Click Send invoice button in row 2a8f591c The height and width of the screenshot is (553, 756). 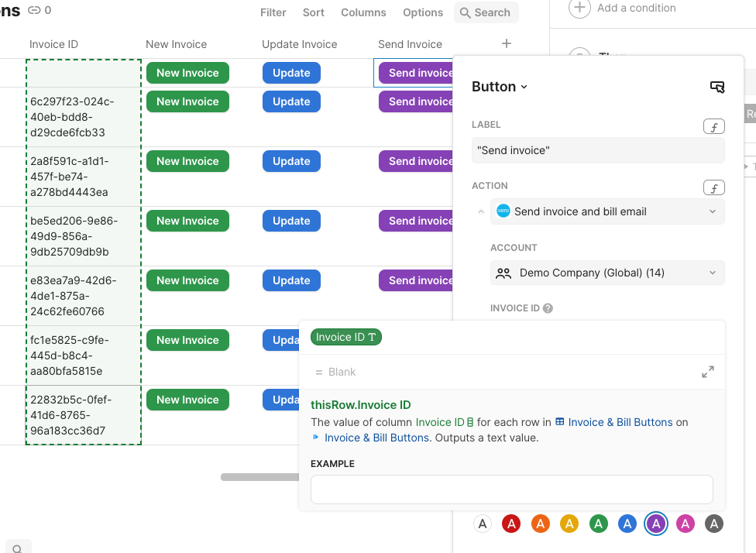click(x=416, y=162)
